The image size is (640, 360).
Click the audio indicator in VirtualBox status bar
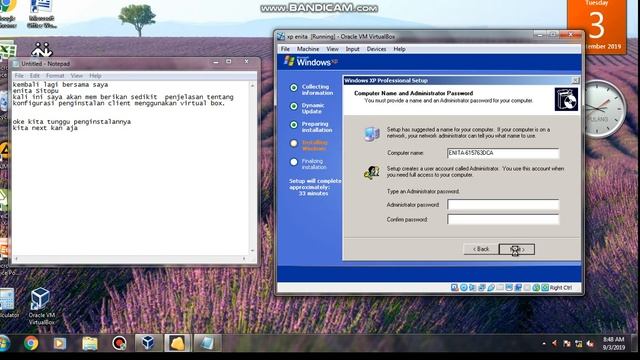coord(473,288)
